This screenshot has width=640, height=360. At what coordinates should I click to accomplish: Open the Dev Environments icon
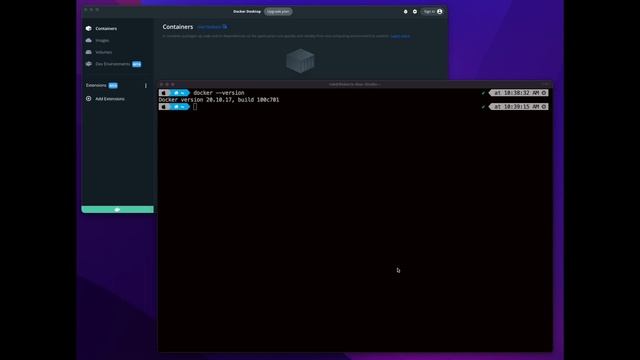89,64
